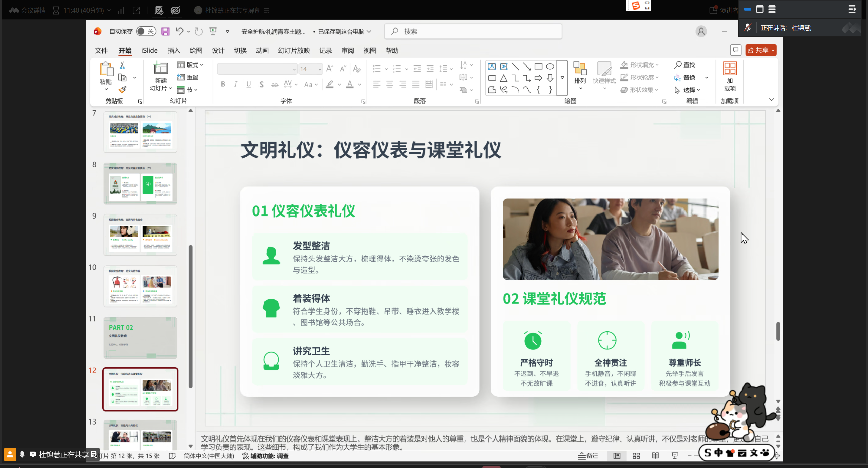Image resolution: width=868 pixels, height=468 pixels.
Task: Click the Find magnifier tool
Action: (685, 65)
